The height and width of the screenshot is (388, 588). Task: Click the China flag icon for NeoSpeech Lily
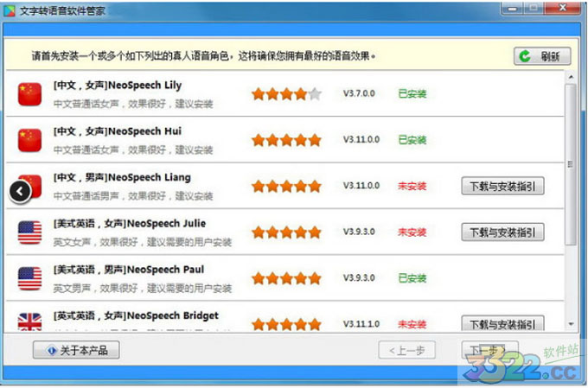pyautogui.click(x=29, y=94)
